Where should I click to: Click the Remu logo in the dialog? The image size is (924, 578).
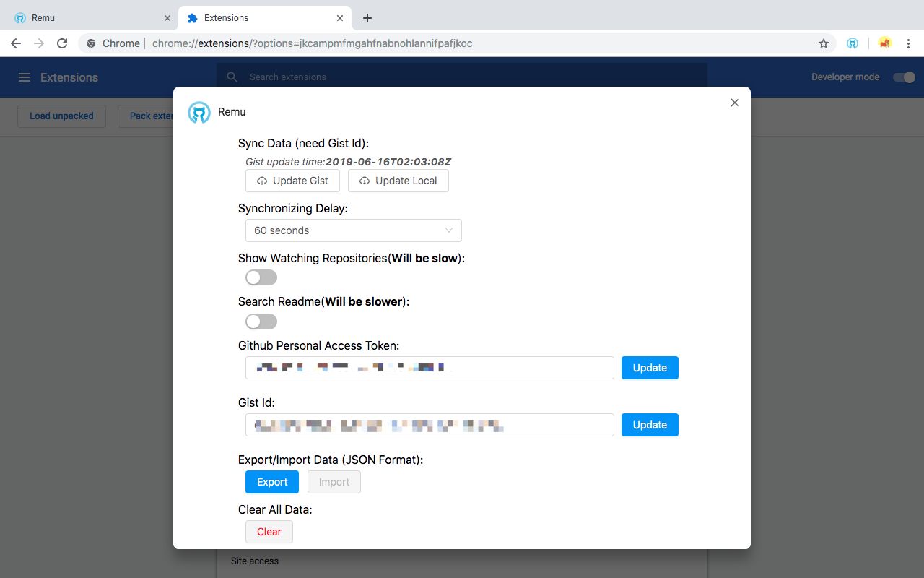pyautogui.click(x=199, y=112)
